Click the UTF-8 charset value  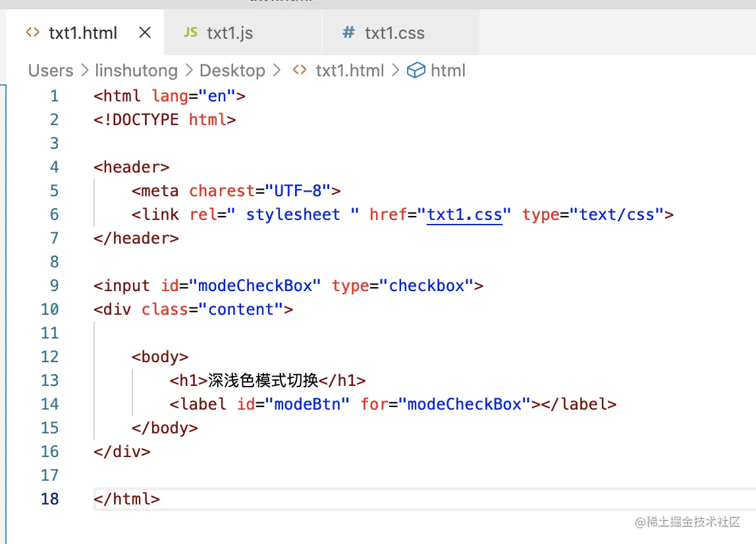click(x=298, y=191)
